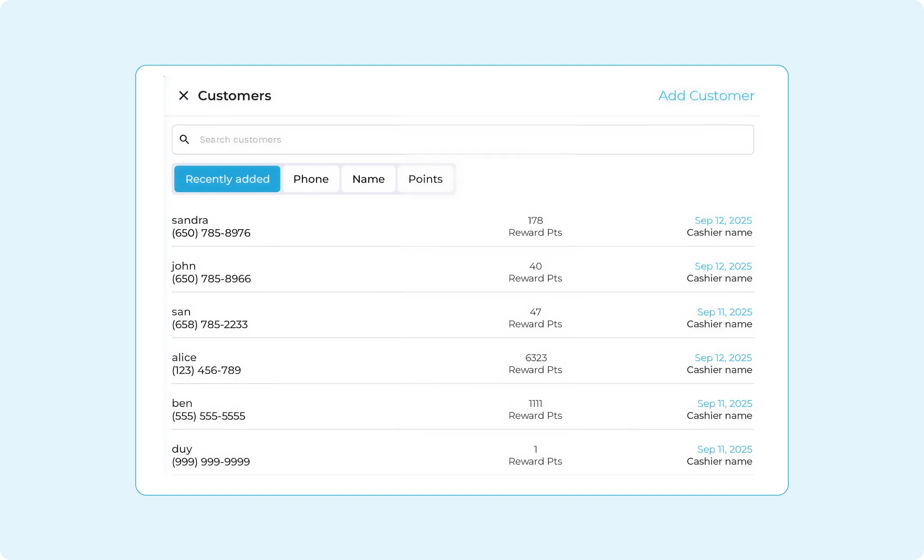Click the Add Customer link
The image size is (924, 560).
[706, 96]
